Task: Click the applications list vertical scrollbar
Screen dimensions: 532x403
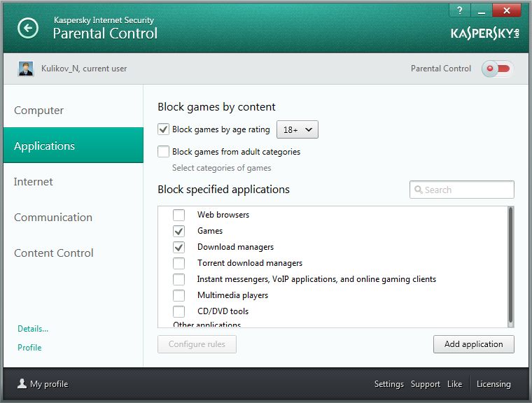Action: pos(510,267)
